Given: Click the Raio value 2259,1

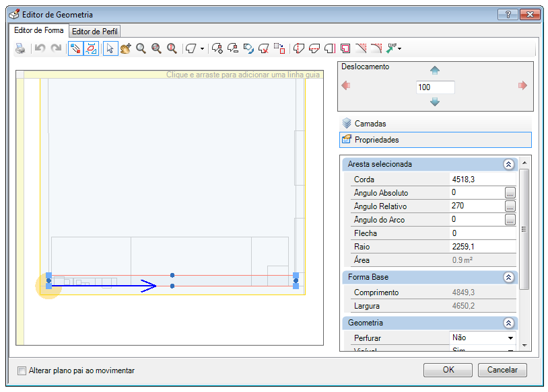Looking at the screenshot, I should click(x=483, y=247).
